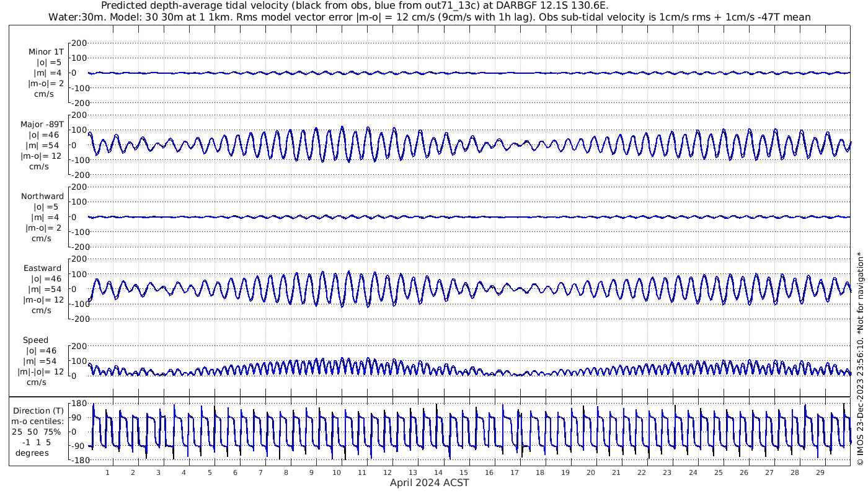
Task: Click '|o| =5' under Northward
Action: click(x=48, y=206)
